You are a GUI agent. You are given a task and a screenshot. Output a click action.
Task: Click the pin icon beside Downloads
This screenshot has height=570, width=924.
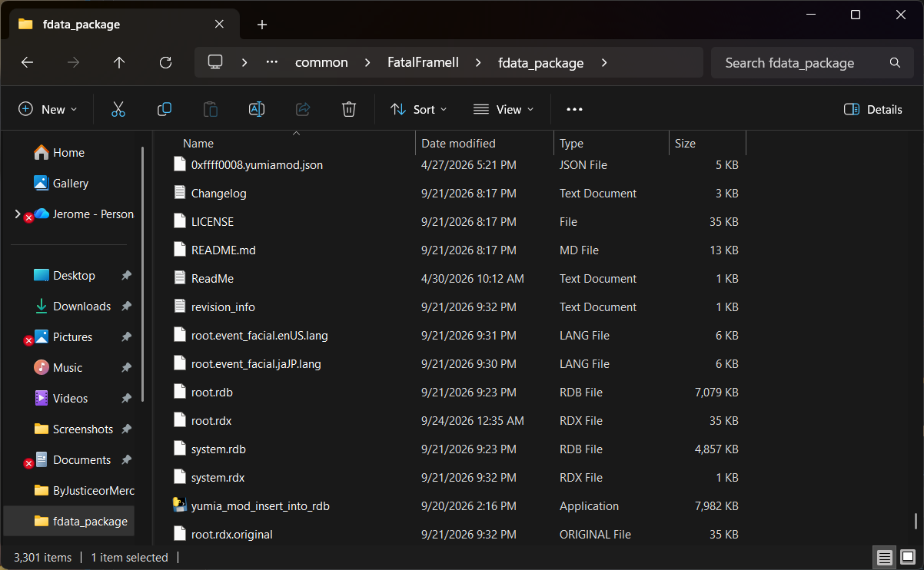pyautogui.click(x=126, y=306)
